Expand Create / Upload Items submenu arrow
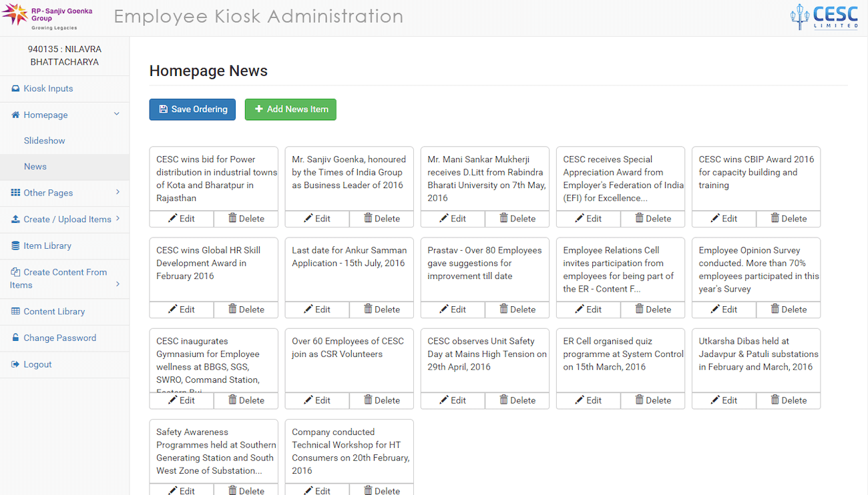 coord(118,218)
